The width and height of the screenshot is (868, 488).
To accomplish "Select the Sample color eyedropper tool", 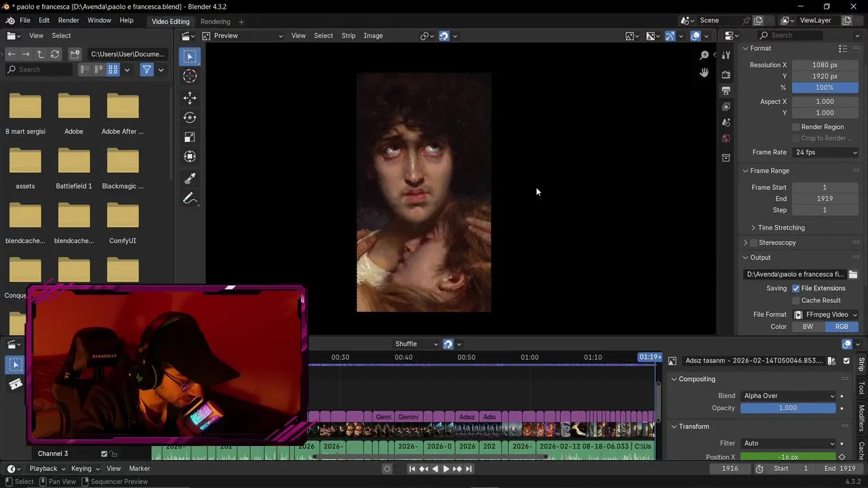I will [x=190, y=178].
